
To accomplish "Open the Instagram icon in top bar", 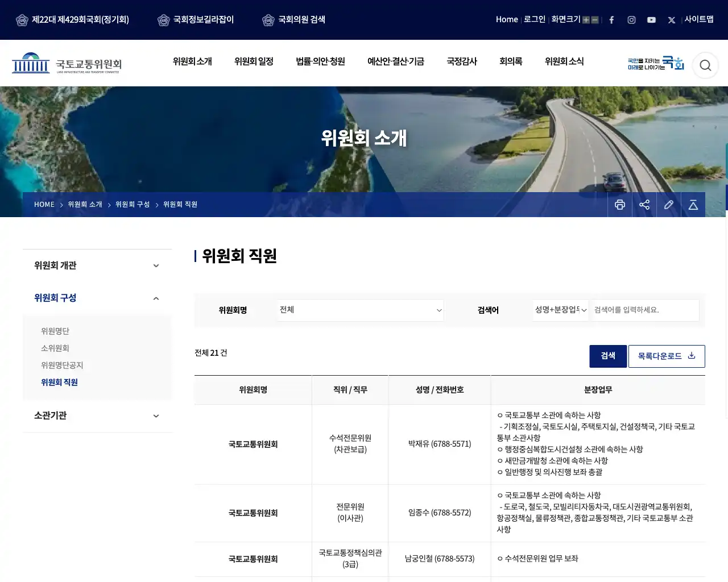I will coord(631,20).
